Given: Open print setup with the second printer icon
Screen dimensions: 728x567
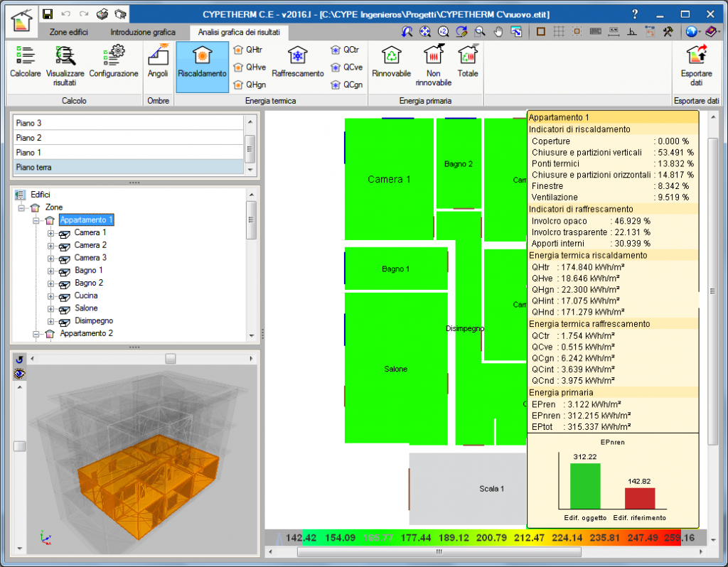Looking at the screenshot, I should (x=121, y=14).
